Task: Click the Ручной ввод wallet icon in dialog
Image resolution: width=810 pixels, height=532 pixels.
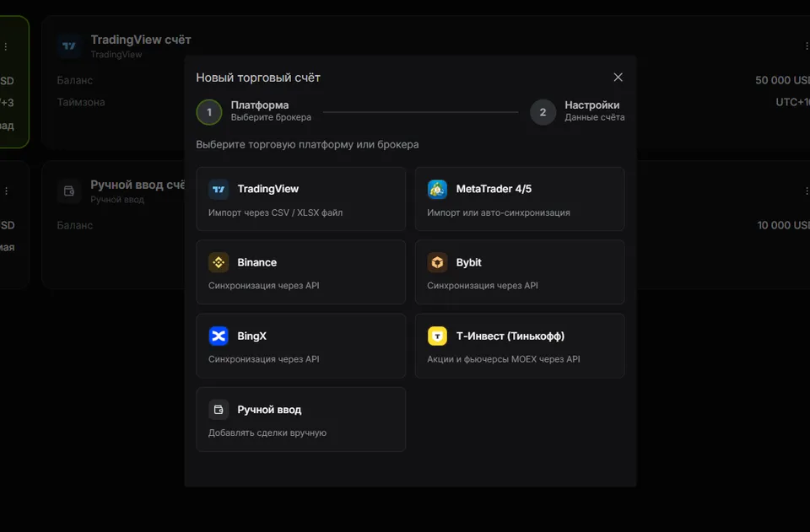Action: coord(219,410)
